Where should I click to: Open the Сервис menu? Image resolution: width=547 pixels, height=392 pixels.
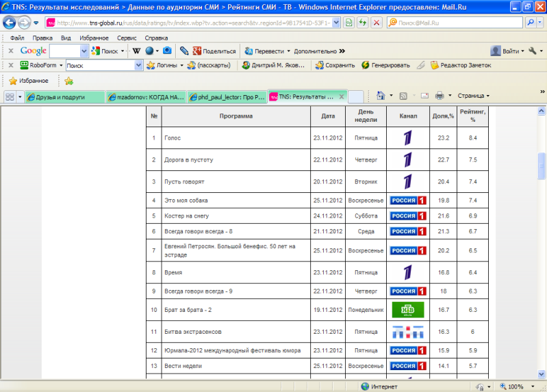[127, 38]
